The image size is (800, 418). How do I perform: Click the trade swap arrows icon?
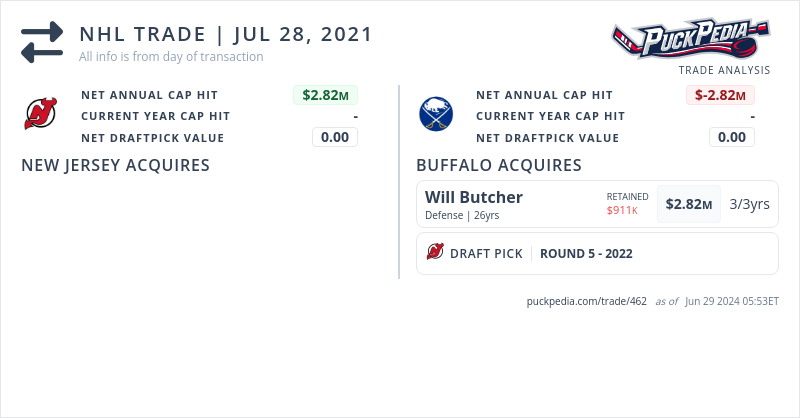[42, 42]
